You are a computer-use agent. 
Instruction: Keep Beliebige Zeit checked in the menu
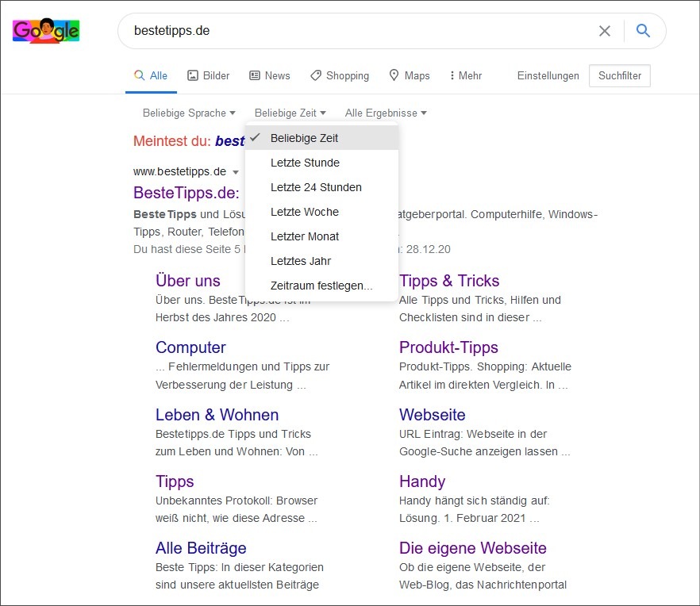click(x=305, y=138)
